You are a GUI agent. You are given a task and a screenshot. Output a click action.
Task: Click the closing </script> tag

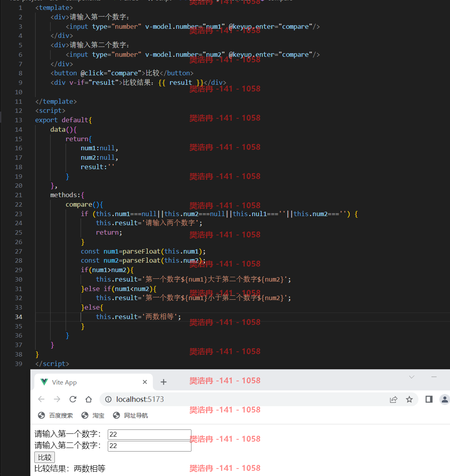click(x=52, y=364)
